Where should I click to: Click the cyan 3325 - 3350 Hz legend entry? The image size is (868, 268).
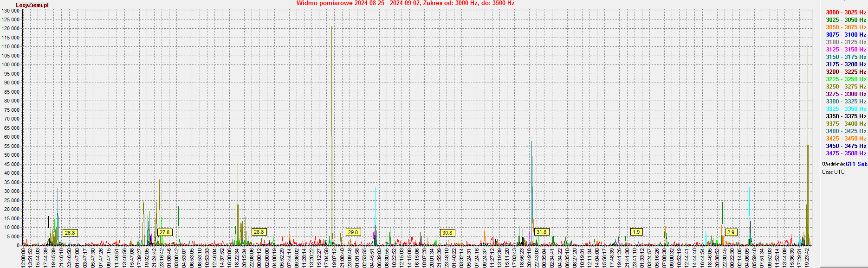tap(846, 109)
